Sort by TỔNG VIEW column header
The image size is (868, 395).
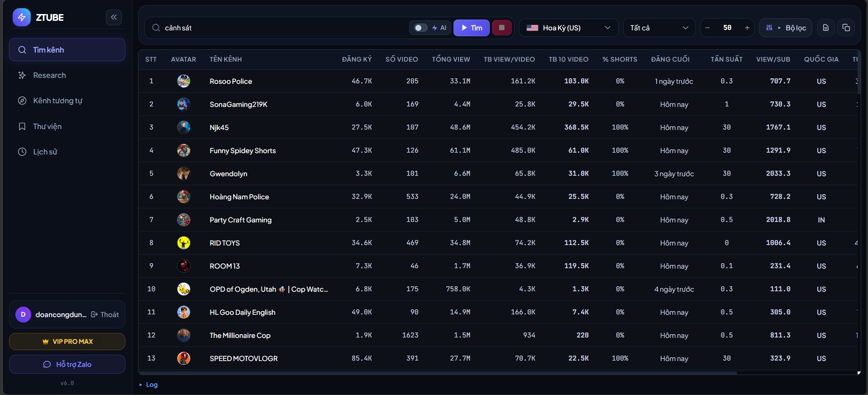click(x=451, y=59)
